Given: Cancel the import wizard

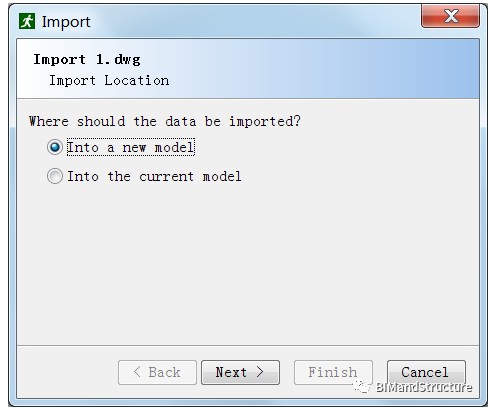Looking at the screenshot, I should pyautogui.click(x=426, y=372).
